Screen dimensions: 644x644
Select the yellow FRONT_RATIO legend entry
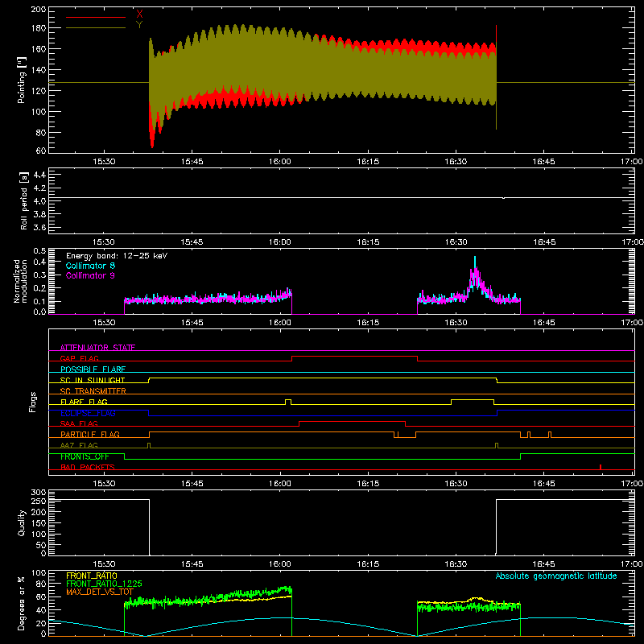pyautogui.click(x=92, y=576)
